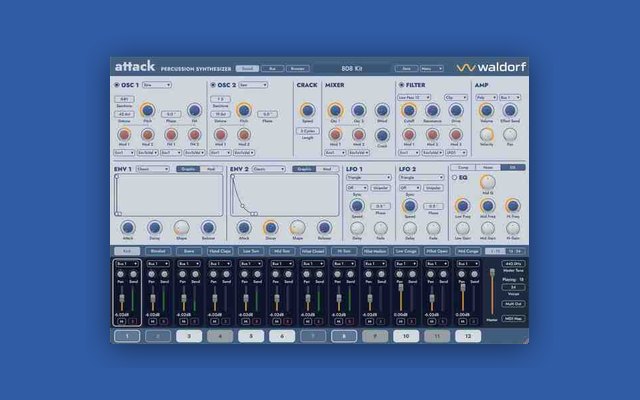This screenshot has height=400, width=640.
Task: Click the EQ Hi Freq knob
Action: coord(513,206)
